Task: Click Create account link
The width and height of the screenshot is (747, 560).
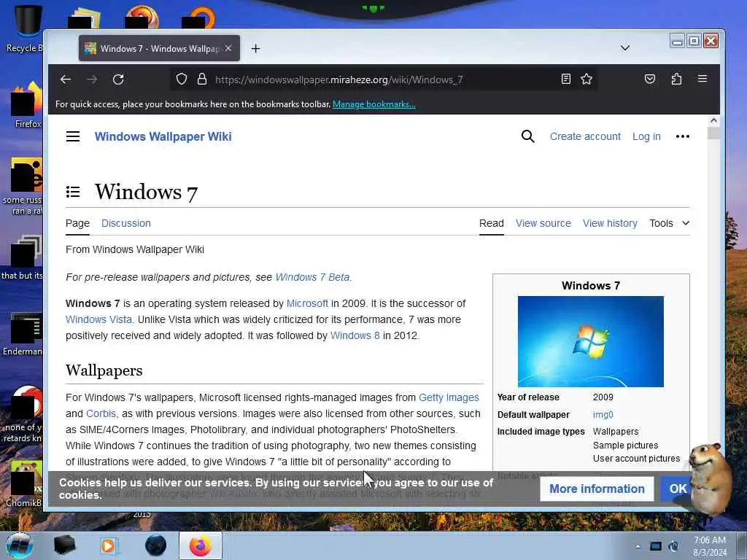Action: (585, 136)
